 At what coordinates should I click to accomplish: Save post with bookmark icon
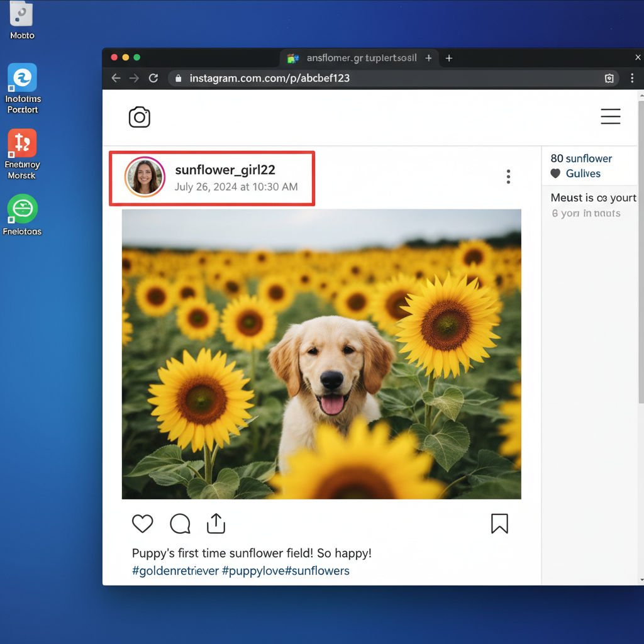pos(499,524)
